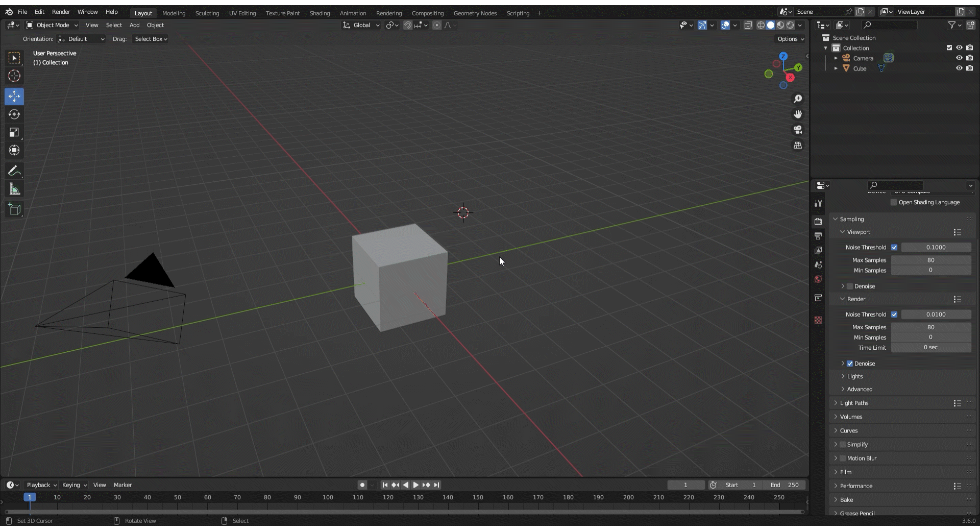980x531 pixels.
Task: Click the Render Max Samples field
Action: click(930, 327)
